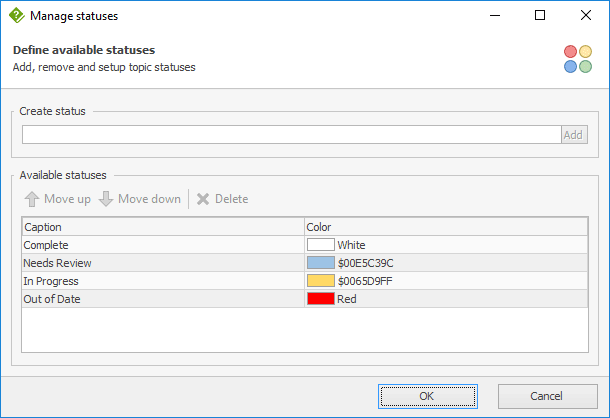Image resolution: width=610 pixels, height=418 pixels.
Task: Click the Cancel button
Action: (x=547, y=396)
